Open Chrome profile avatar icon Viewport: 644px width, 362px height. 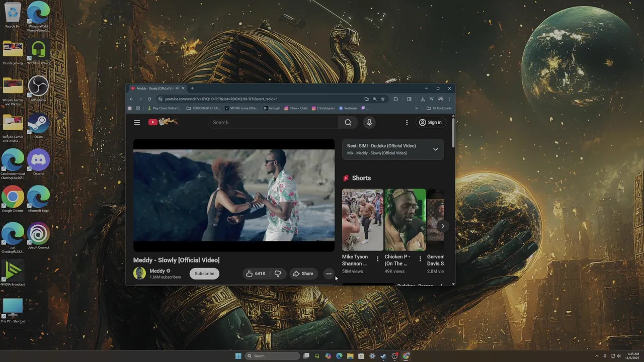pyautogui.click(x=441, y=99)
